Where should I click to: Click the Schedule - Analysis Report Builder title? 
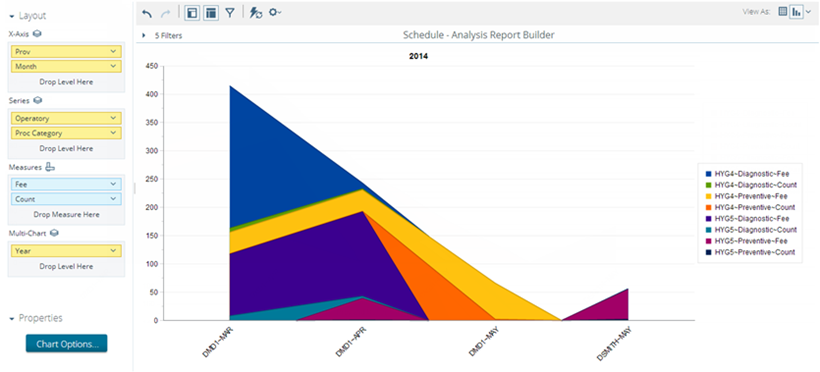pyautogui.click(x=479, y=35)
